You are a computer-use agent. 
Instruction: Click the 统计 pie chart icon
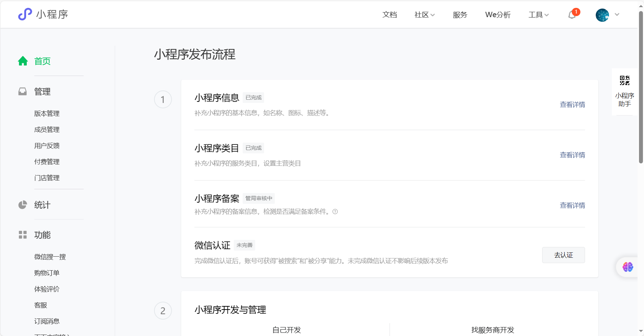click(x=23, y=205)
